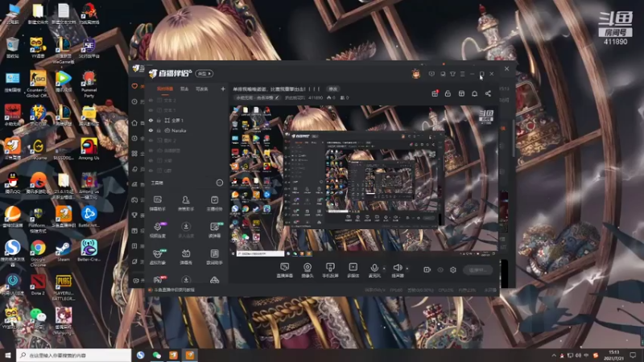Open the Dota 2 desktop shortcut
Image resolution: width=644 pixels, height=362 pixels.
(38, 284)
